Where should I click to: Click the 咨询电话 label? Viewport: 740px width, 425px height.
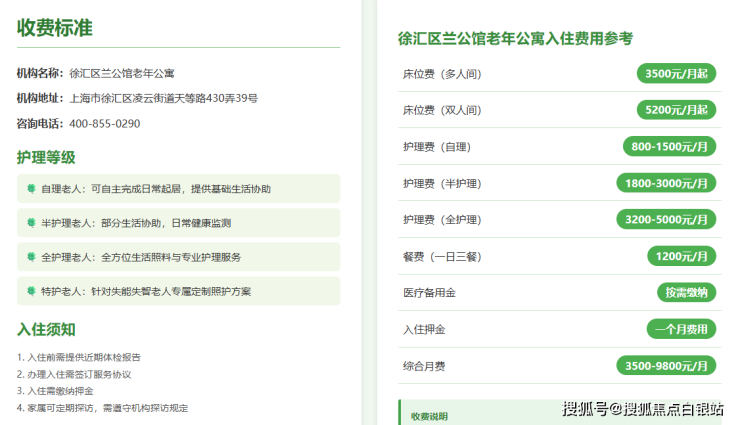point(40,124)
